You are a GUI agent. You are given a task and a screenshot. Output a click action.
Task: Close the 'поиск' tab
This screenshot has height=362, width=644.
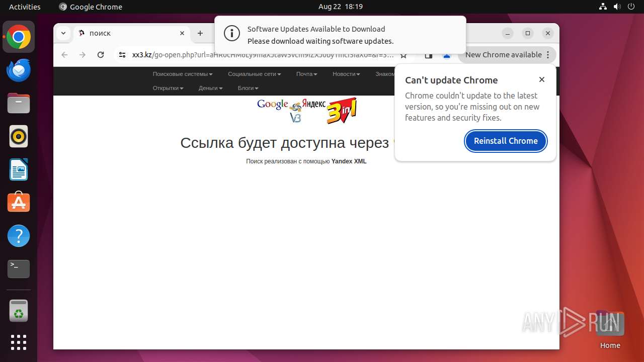pos(182,33)
